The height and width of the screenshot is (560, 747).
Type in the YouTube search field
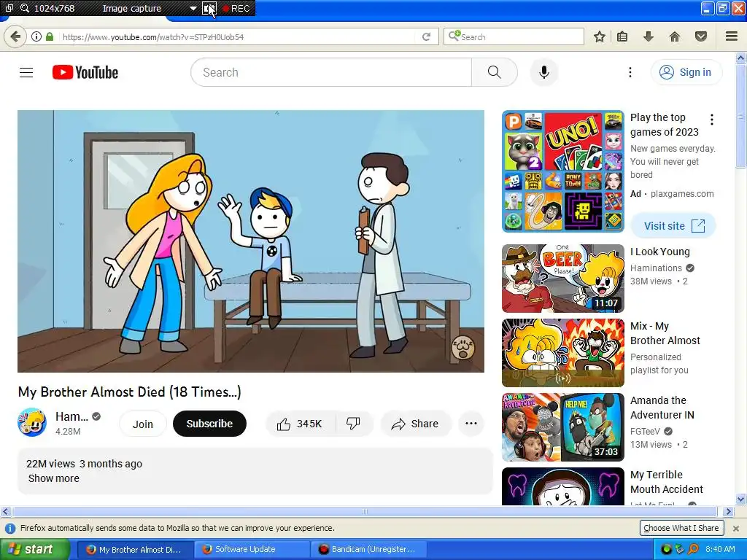[x=331, y=72]
